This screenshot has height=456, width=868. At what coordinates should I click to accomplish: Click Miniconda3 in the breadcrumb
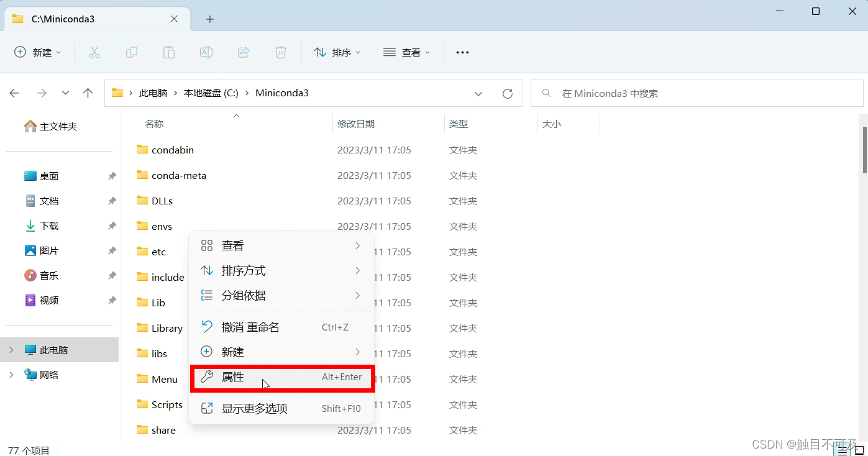pyautogui.click(x=282, y=93)
